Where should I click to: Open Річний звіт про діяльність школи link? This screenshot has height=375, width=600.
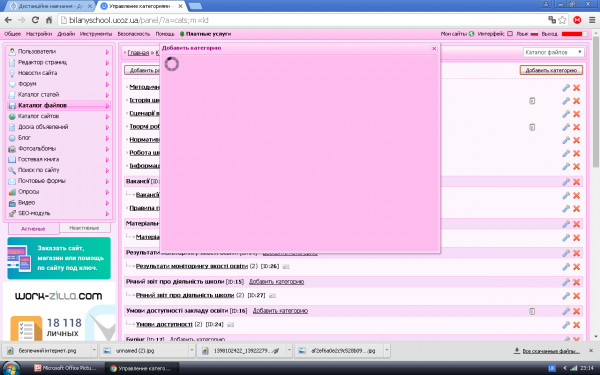185,295
